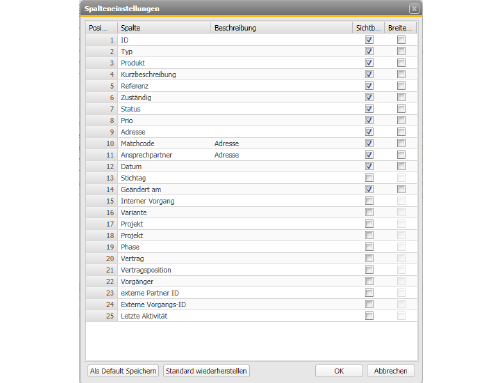The width and height of the screenshot is (502, 383).
Task: Enable visibility for Letzte Aktivität row
Action: pyautogui.click(x=369, y=316)
